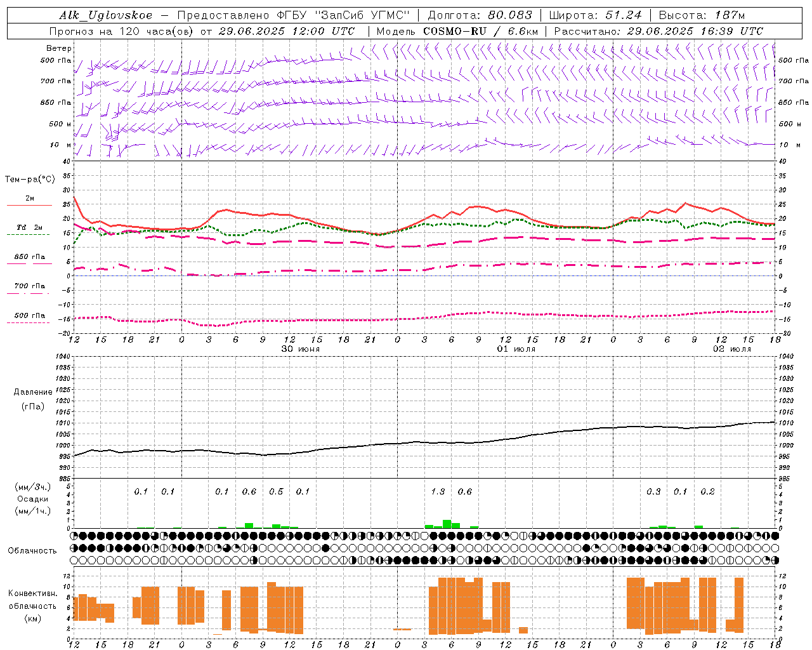Click the 'Облачность' cloudiness label
Screen dimensions: 812x650
32,551
